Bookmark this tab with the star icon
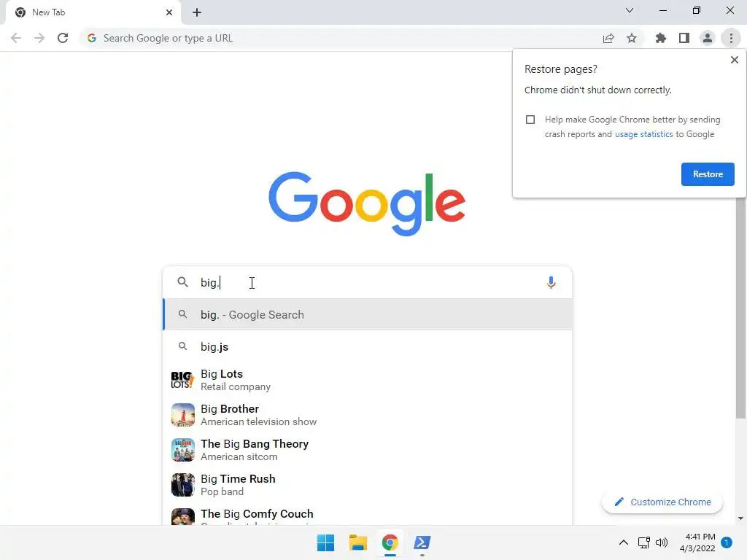 632,38
